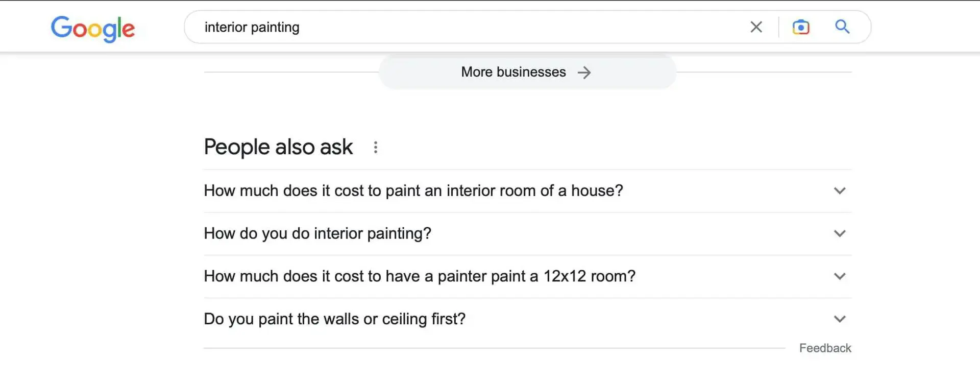
Task: Expand 'Do you paint the walls or ceiling first?'
Action: (840, 319)
